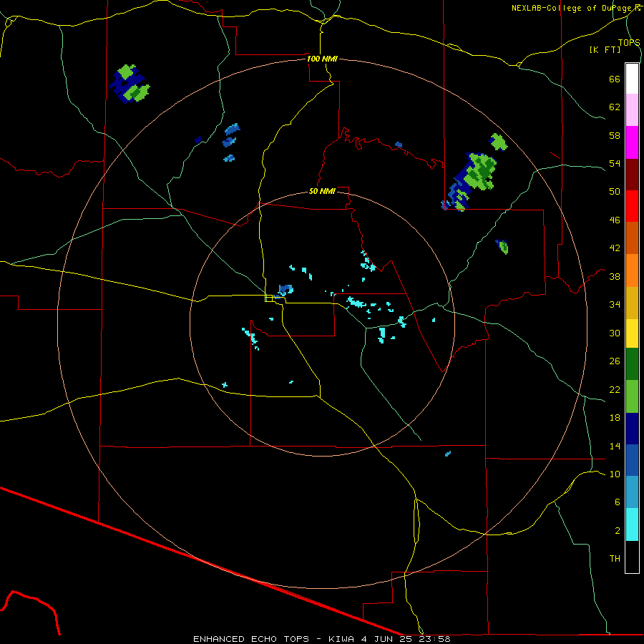644x644 pixels.
Task: Click the white swatch atop the tops scale
Action: tap(632, 79)
